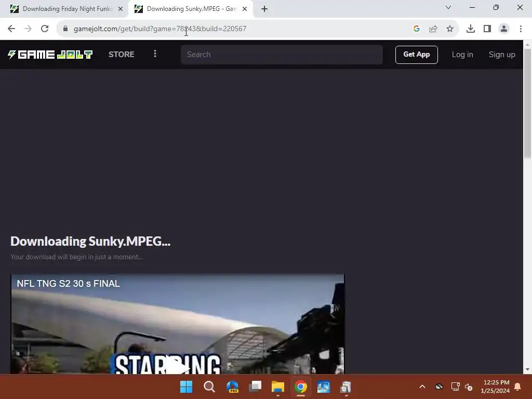532x399 pixels.
Task: Click the address bar URL
Action: (160, 29)
